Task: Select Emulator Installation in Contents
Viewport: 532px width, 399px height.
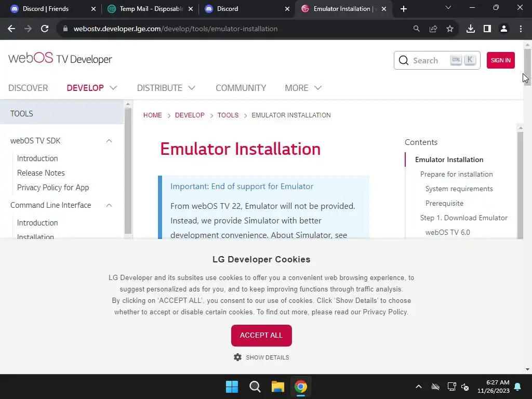Action: click(x=449, y=159)
